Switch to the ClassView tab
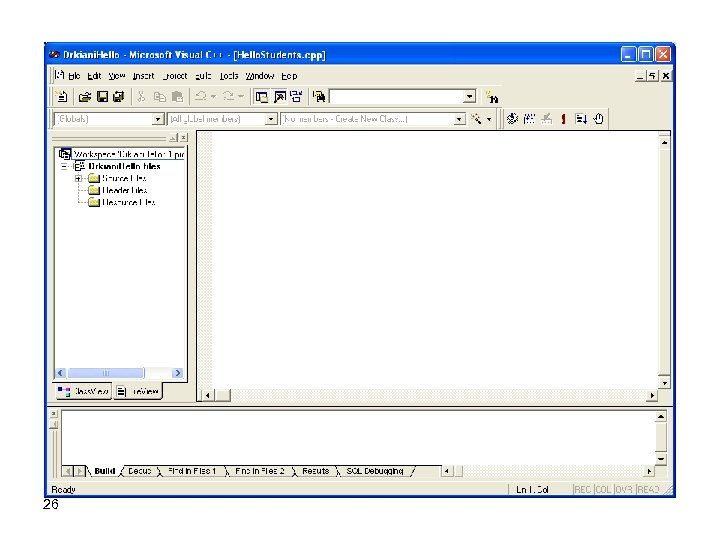This screenshot has height=540, width=720. coord(84,391)
